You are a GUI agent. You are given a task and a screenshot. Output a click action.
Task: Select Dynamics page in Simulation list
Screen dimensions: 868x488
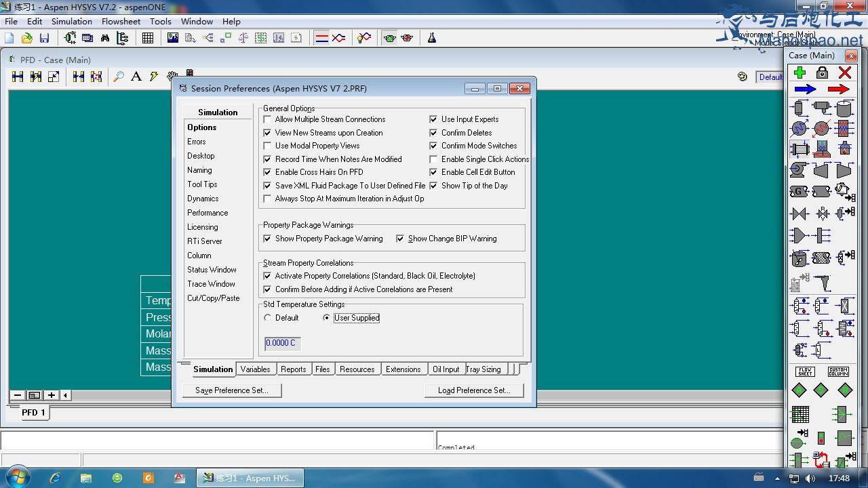tap(203, 199)
